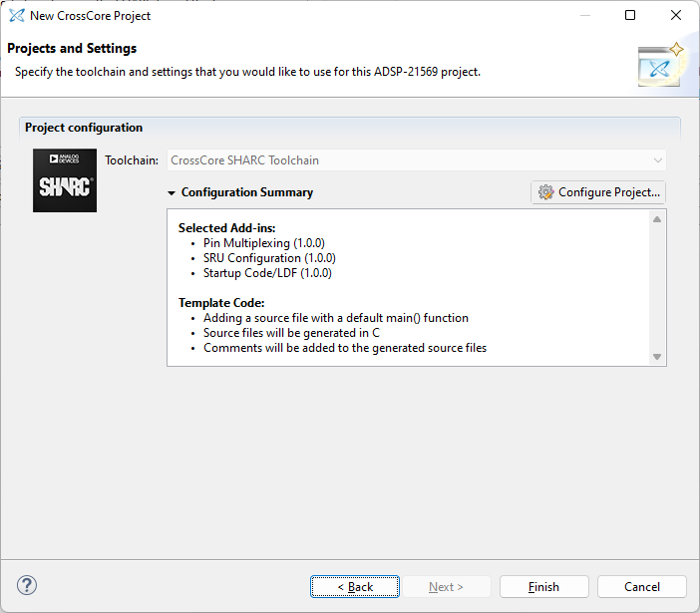Collapse the Configuration Summary section
The image size is (700, 613).
[172, 193]
